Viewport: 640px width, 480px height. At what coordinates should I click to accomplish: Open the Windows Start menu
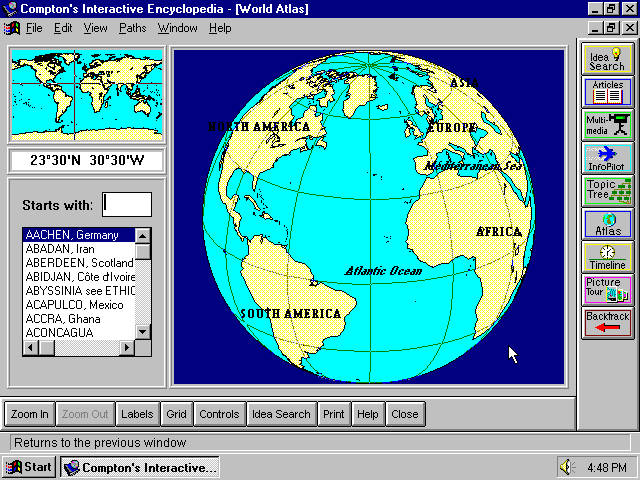29,467
